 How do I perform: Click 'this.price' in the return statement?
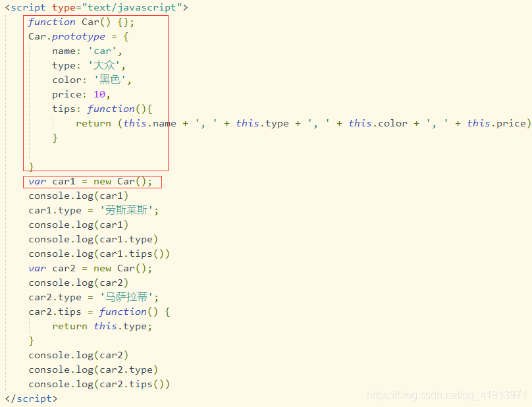[496, 123]
